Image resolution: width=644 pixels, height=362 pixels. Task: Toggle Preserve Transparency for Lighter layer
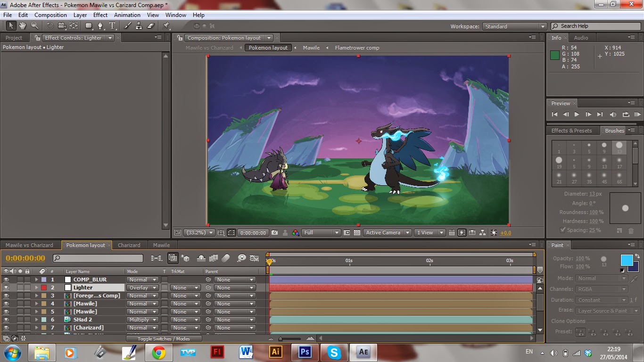coord(165,288)
